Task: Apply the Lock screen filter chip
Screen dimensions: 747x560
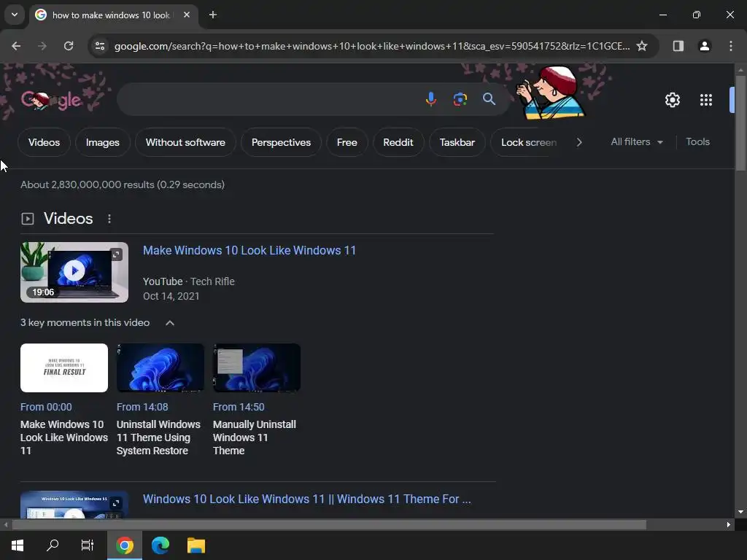Action: point(528,142)
